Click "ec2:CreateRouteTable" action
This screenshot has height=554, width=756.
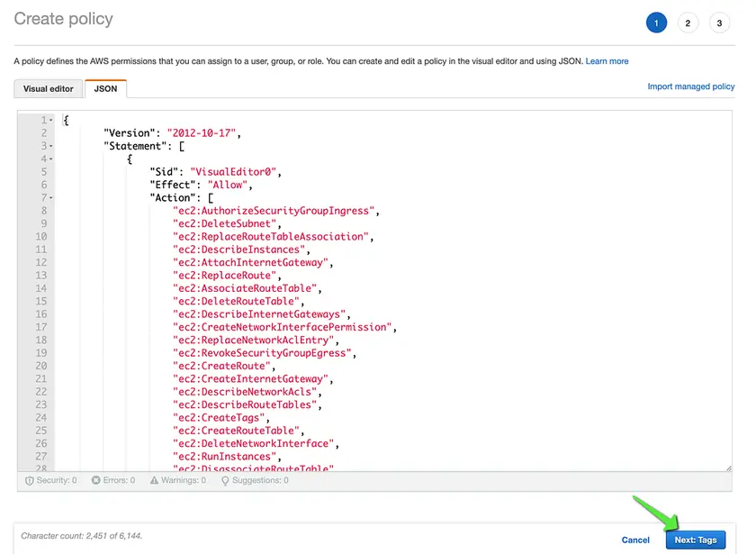click(x=236, y=431)
